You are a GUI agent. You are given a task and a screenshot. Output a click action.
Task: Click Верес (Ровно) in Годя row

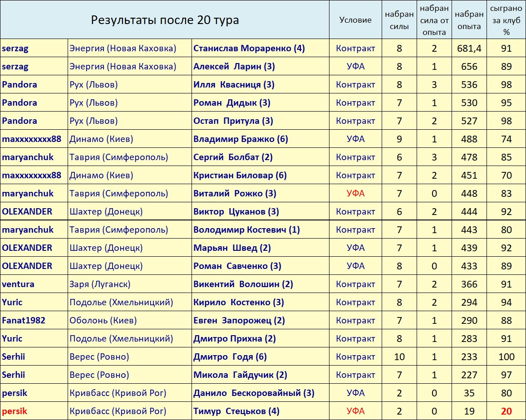click(x=99, y=357)
